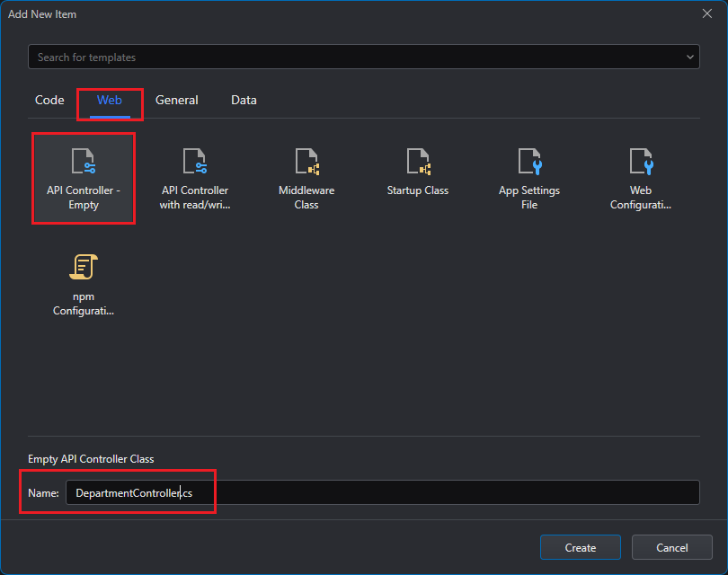
Task: Switch to the General tab
Action: (x=177, y=100)
